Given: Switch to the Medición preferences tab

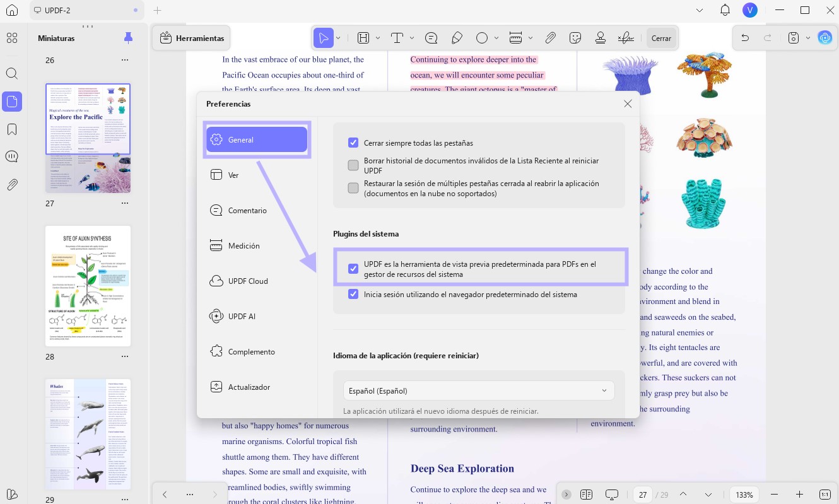Looking at the screenshot, I should click(257, 245).
